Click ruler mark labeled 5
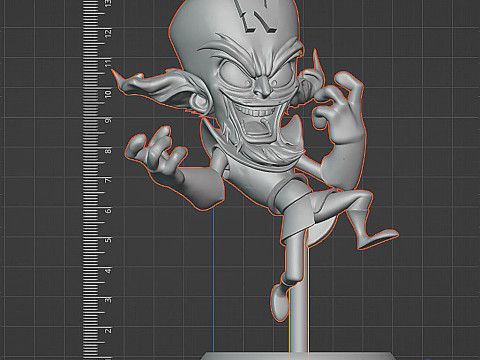The image size is (480, 360). point(108,240)
